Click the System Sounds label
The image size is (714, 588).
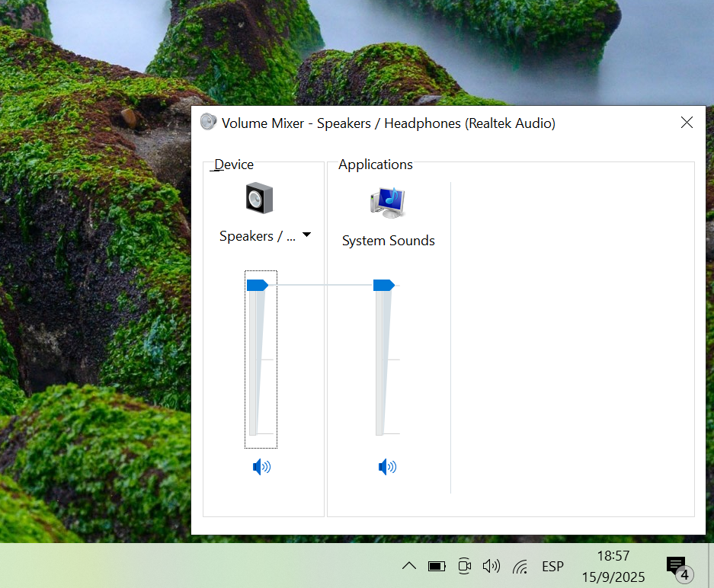388,241
